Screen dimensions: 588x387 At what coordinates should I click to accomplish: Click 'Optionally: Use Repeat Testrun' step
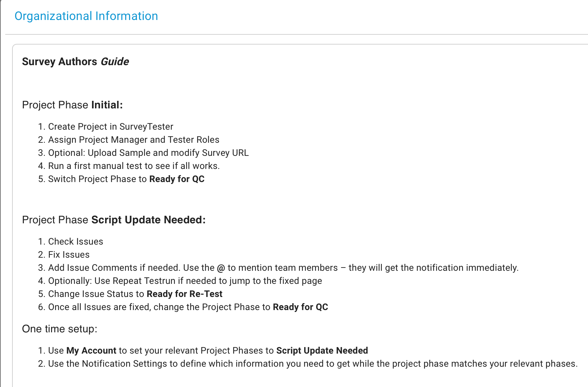(185, 281)
